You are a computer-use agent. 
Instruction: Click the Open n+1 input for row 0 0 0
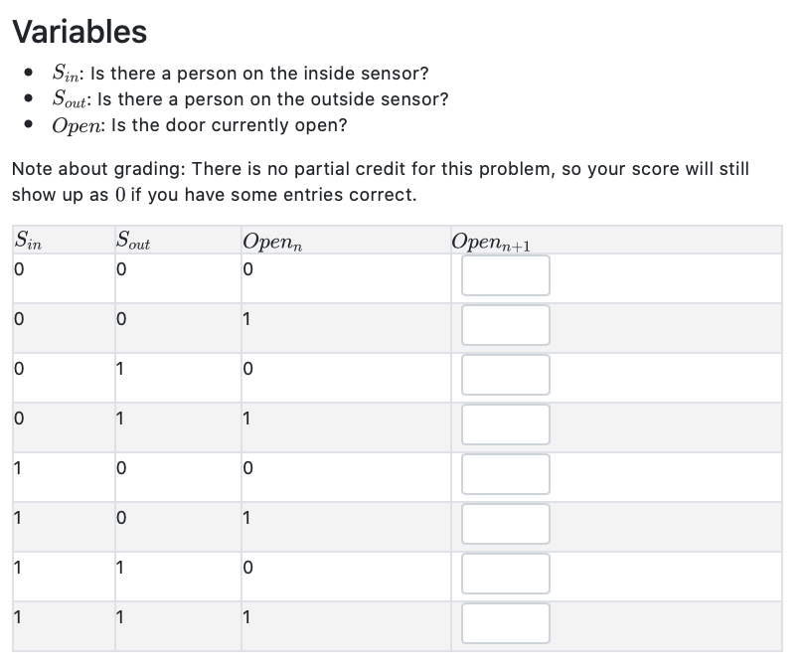coord(506,275)
